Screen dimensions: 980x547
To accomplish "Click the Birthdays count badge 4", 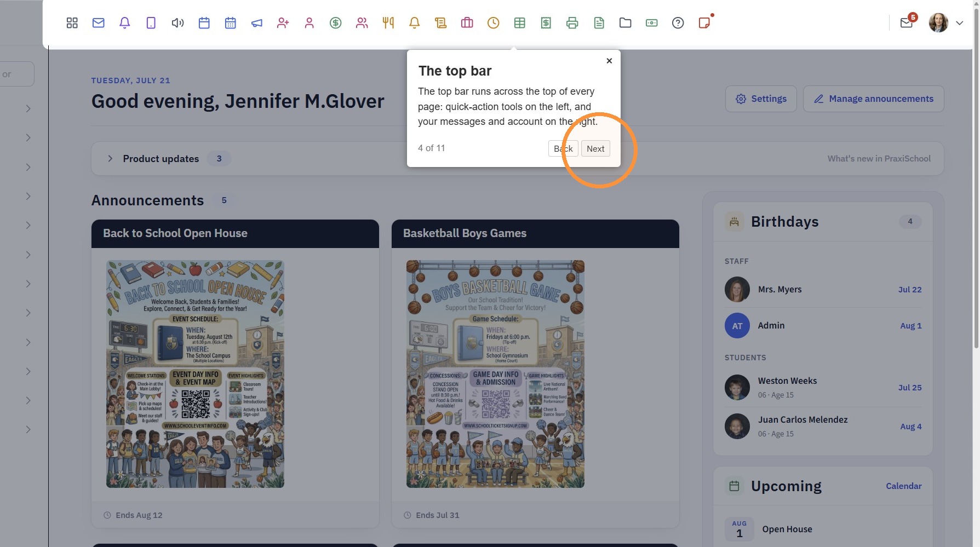I will [x=910, y=222].
